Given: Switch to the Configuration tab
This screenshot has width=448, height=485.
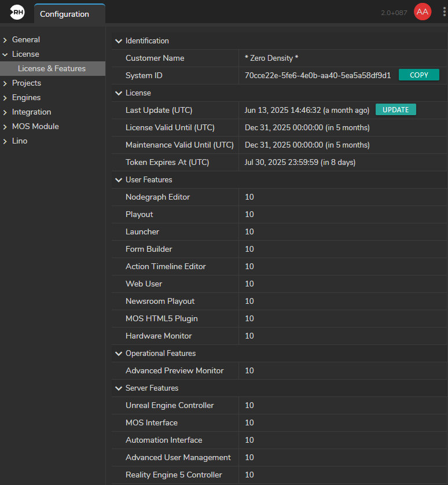Looking at the screenshot, I should tap(64, 14).
